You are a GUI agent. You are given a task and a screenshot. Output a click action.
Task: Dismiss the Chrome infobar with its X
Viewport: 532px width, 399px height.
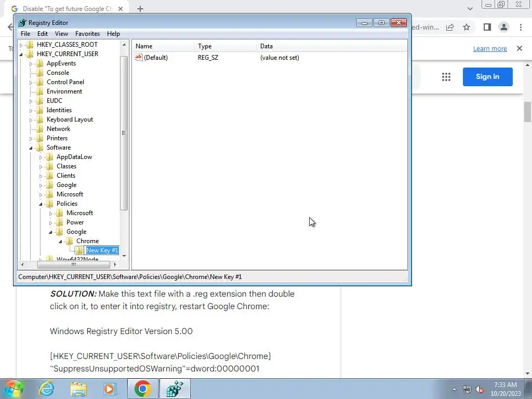pyautogui.click(x=520, y=48)
